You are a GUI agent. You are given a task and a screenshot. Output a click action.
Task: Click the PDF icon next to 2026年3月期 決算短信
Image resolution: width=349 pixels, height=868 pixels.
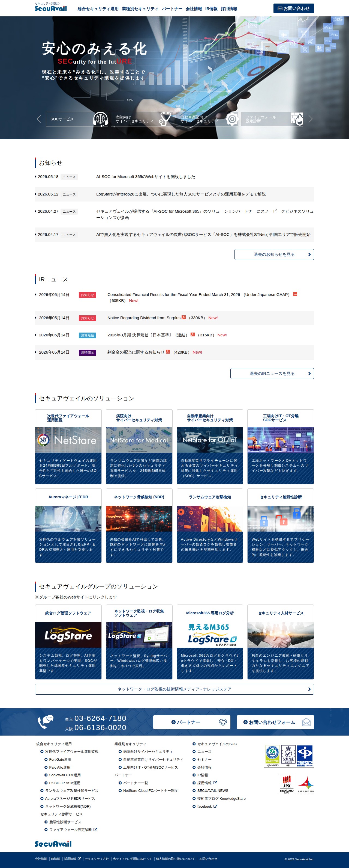[x=192, y=334]
